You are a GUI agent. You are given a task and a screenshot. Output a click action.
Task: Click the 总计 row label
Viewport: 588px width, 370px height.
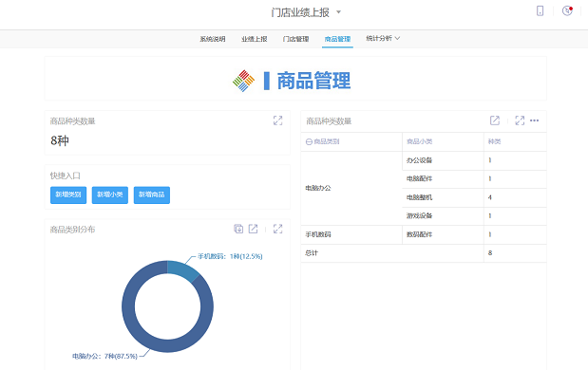coord(312,253)
